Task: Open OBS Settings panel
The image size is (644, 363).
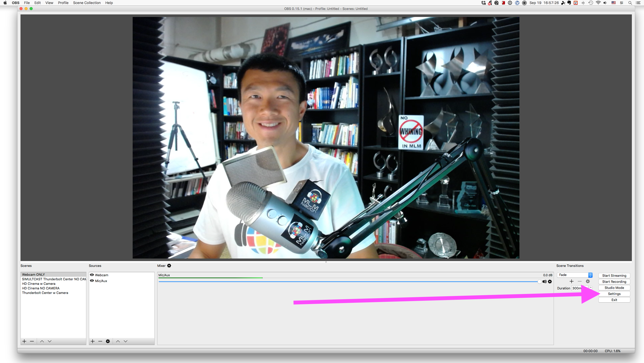Action: point(614,294)
